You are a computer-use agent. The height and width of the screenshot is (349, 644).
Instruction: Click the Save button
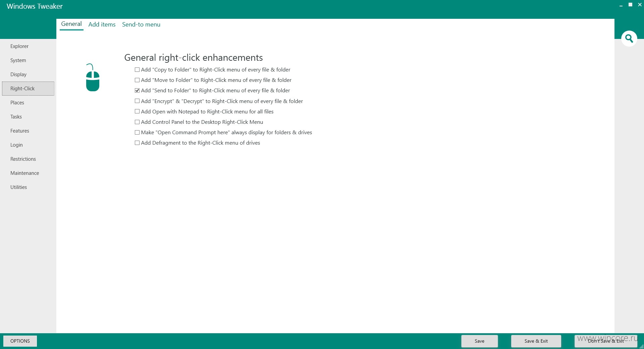[x=479, y=341]
